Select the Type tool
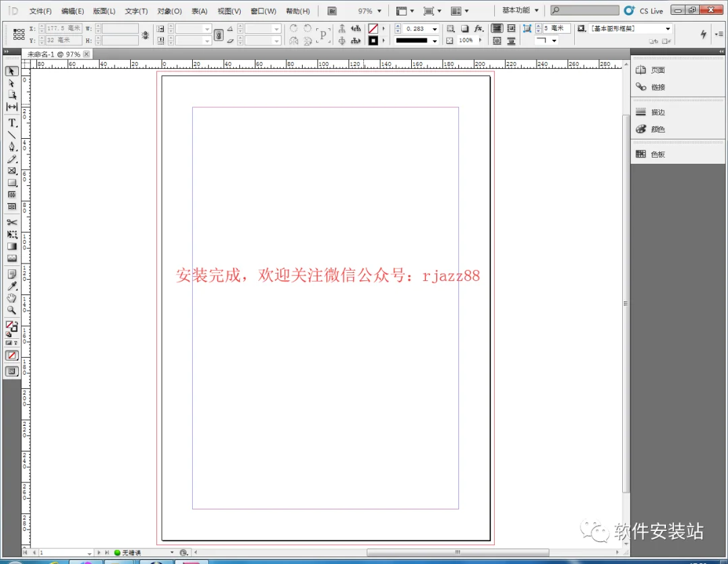Image resolution: width=728 pixels, height=564 pixels. click(11, 123)
